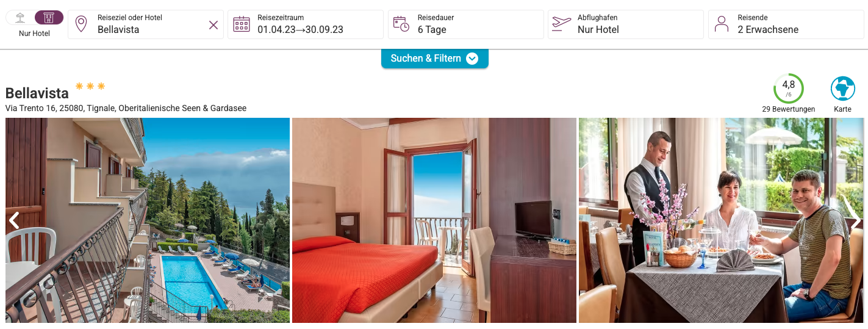
Task: Click the calendar icon for Reisezeitraum
Action: pos(242,24)
